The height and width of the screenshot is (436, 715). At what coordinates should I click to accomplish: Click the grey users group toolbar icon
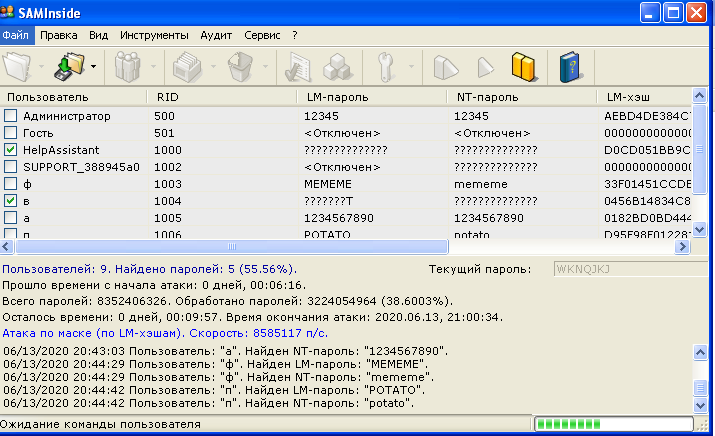pyautogui.click(x=127, y=67)
